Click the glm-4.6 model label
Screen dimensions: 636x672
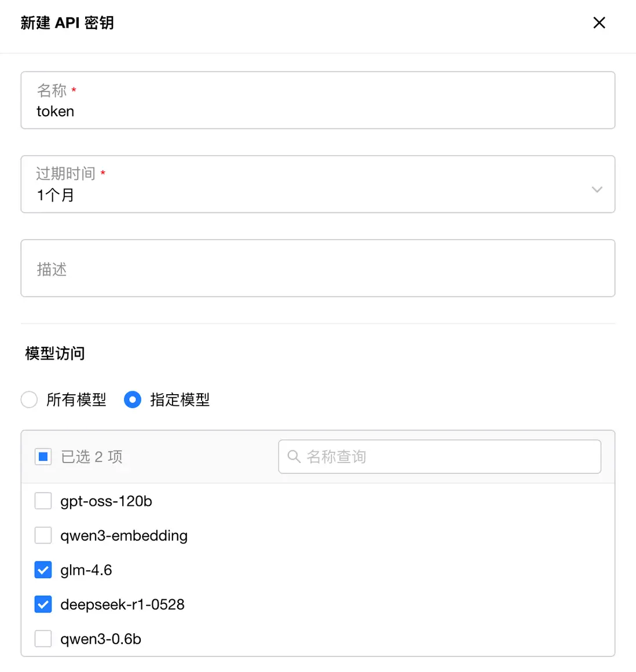(x=86, y=570)
